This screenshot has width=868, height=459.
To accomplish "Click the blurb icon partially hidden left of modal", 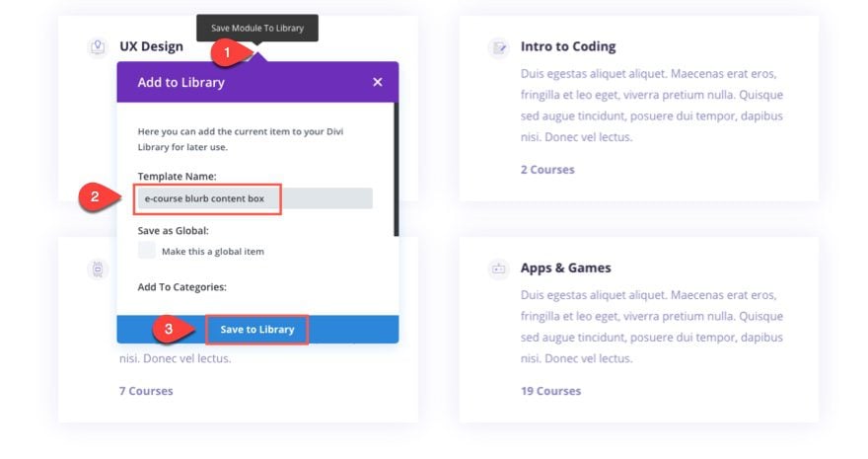I will pyautogui.click(x=97, y=268).
